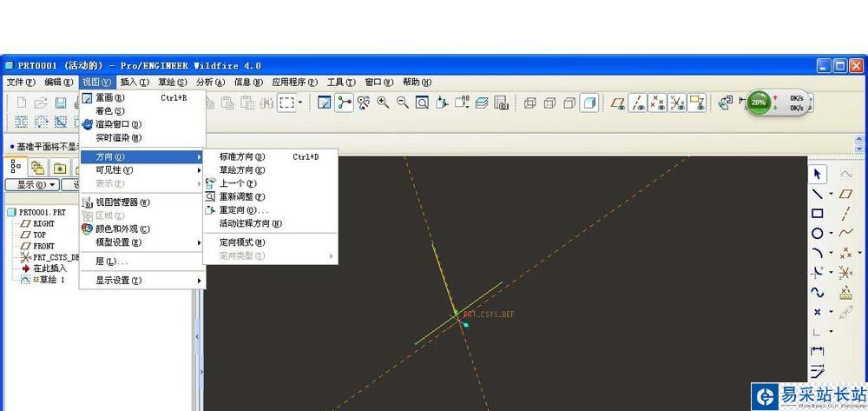Open dropdown arrow next to Arc tool

(831, 253)
